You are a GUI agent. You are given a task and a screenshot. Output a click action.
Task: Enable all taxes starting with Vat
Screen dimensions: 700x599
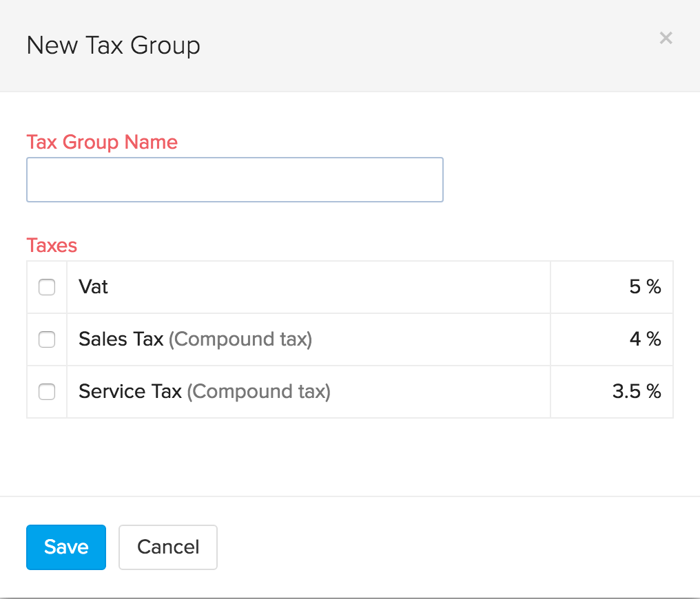46,286
